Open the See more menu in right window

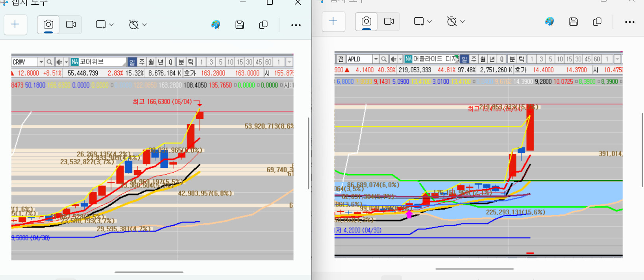tap(630, 22)
